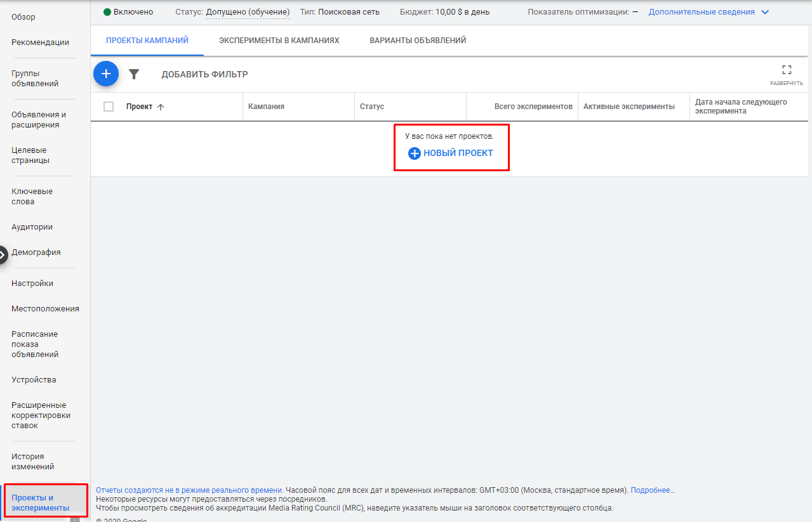Open Аудитории in sidebar
This screenshot has width=812, height=522.
click(32, 227)
